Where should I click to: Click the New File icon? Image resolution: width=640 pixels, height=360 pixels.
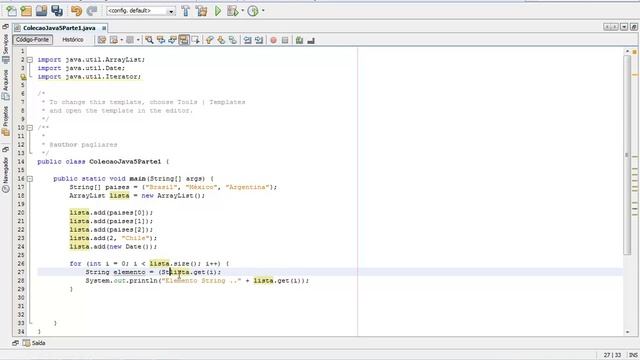click(11, 11)
